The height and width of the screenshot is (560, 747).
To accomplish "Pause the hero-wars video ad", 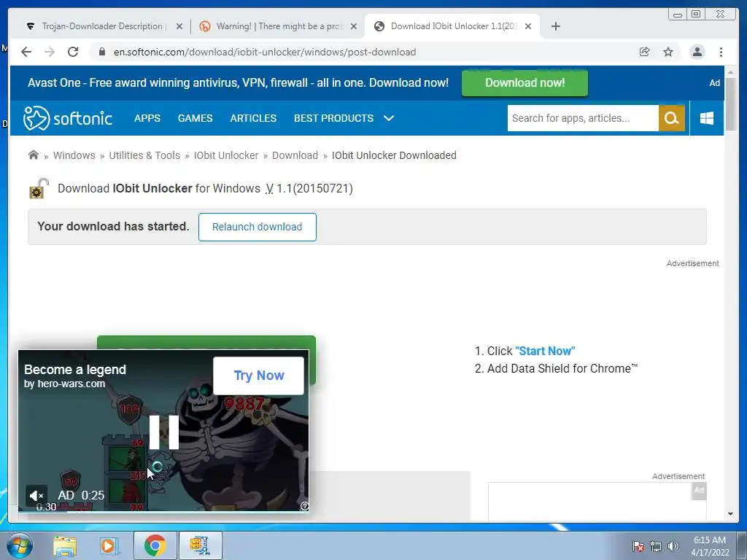I will 164,432.
